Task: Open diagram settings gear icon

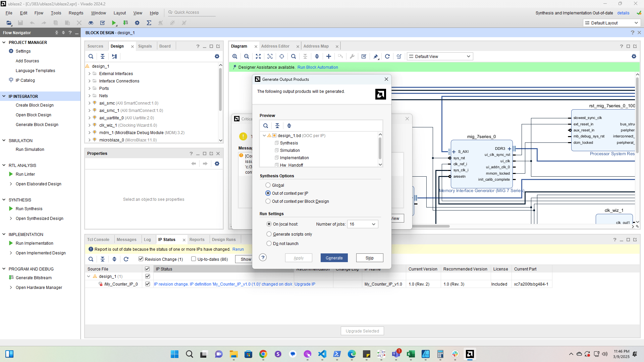Action: [634, 56]
